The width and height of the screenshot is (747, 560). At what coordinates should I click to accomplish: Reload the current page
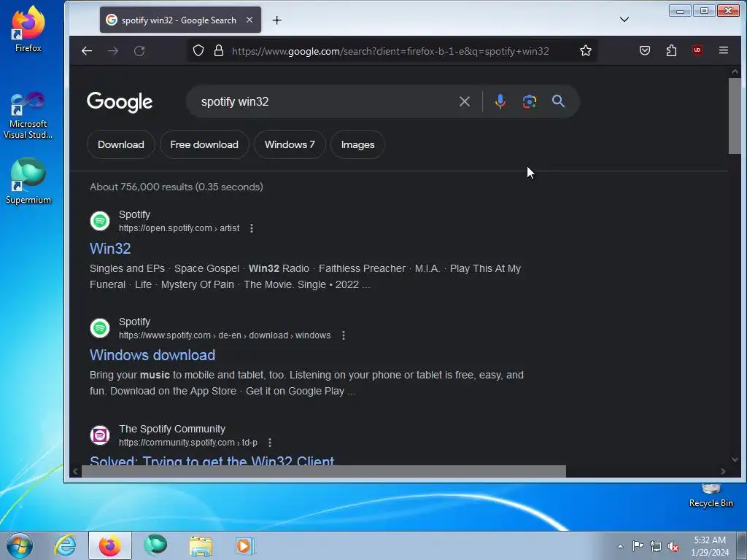point(139,51)
